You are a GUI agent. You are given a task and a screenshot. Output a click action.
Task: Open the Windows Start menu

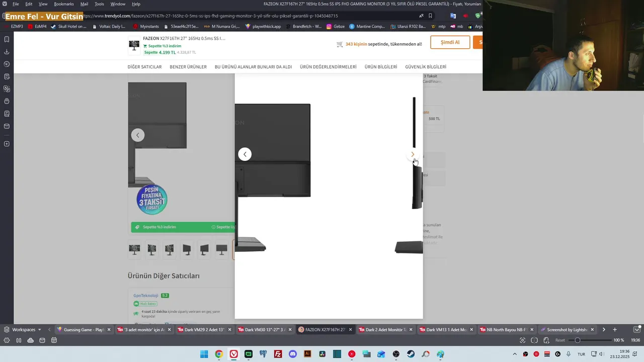click(204, 354)
